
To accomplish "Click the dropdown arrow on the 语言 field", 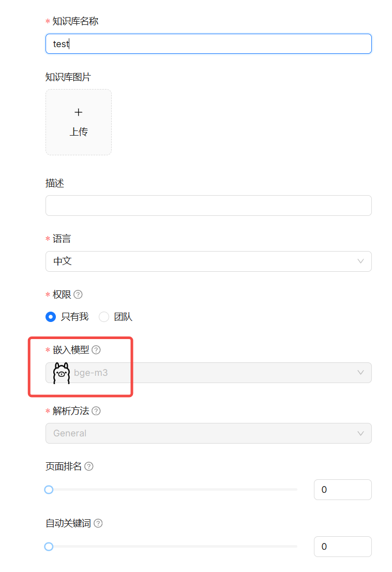I will (360, 261).
